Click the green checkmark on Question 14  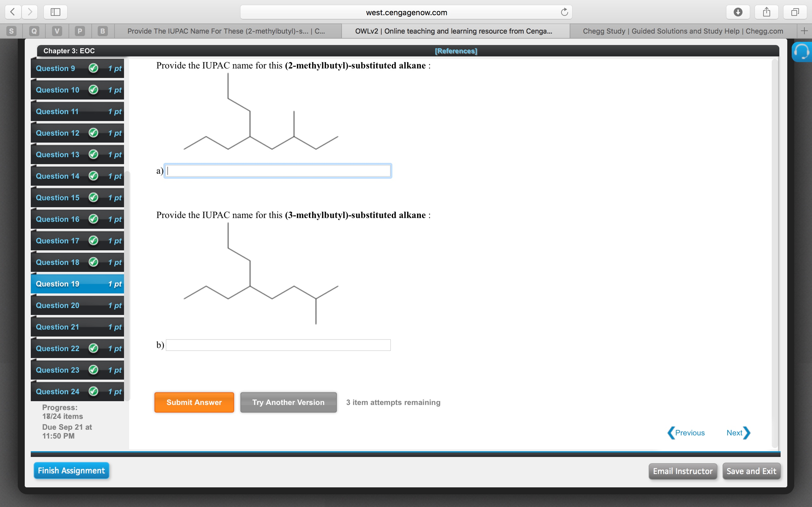point(93,176)
